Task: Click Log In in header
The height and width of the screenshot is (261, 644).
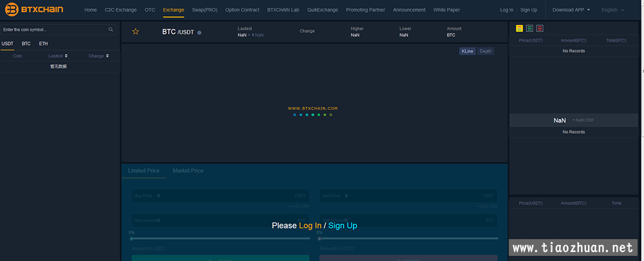Action: point(506,10)
